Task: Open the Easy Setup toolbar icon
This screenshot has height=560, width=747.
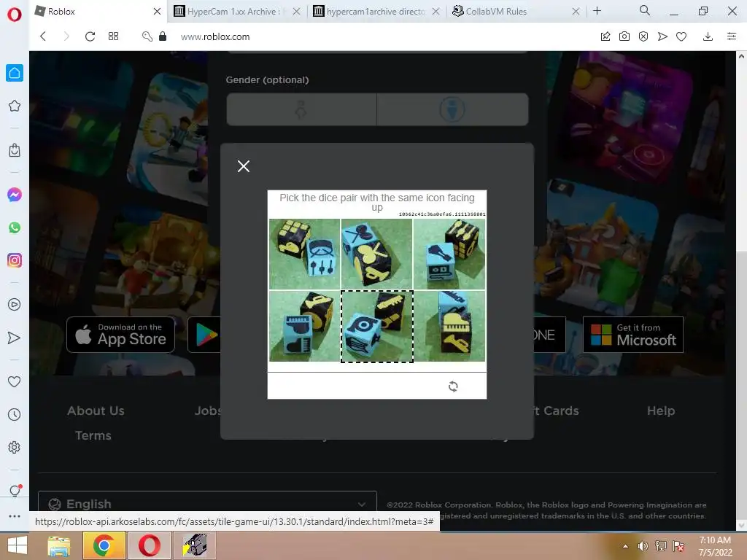Action: [732, 36]
